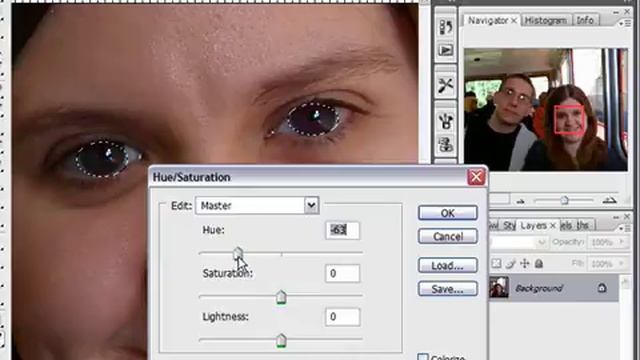Image resolution: width=640 pixels, height=360 pixels.
Task: Collapse the Layers panel group minimize button
Action: (x=616, y=217)
